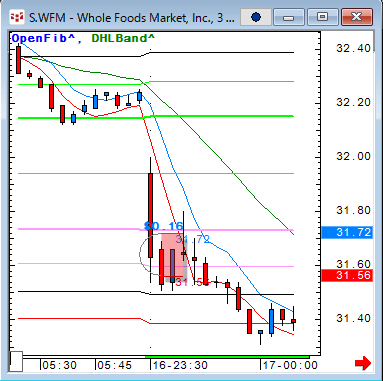The width and height of the screenshot is (383, 381).
Task: Click the 32.40 price axis label
Action: pyautogui.click(x=353, y=49)
